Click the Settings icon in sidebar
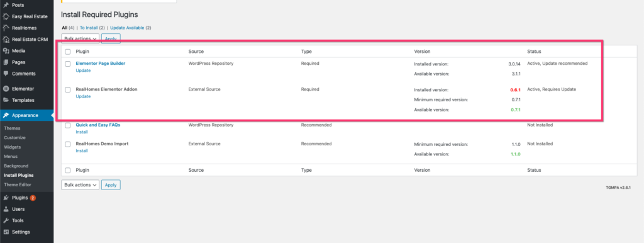This screenshot has height=243, width=644. point(6,232)
